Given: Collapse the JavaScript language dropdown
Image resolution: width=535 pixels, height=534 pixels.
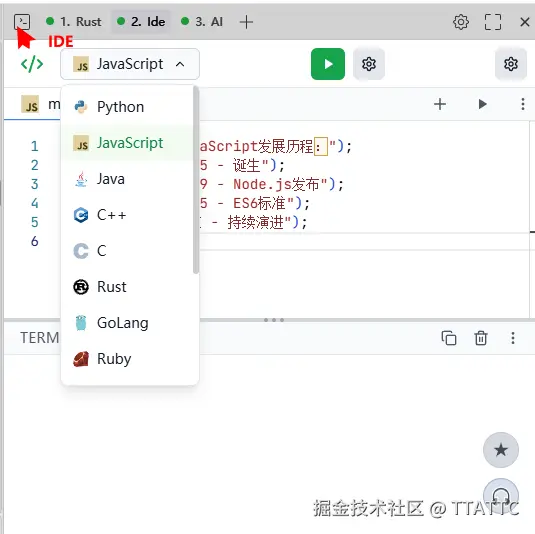Looking at the screenshot, I should [130, 64].
